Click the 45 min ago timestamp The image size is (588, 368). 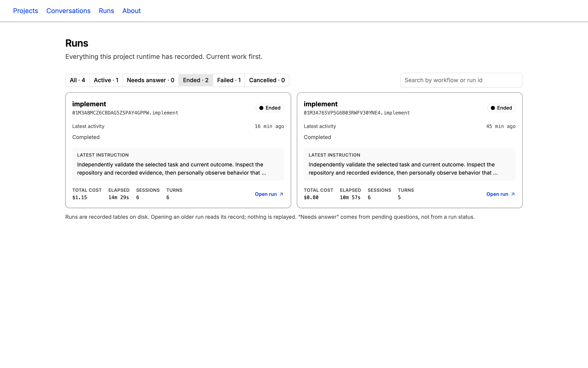[x=501, y=126]
